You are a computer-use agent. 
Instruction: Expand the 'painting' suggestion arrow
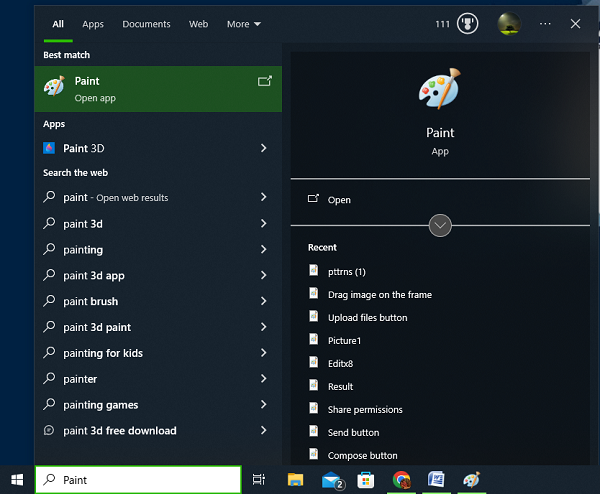pos(264,249)
